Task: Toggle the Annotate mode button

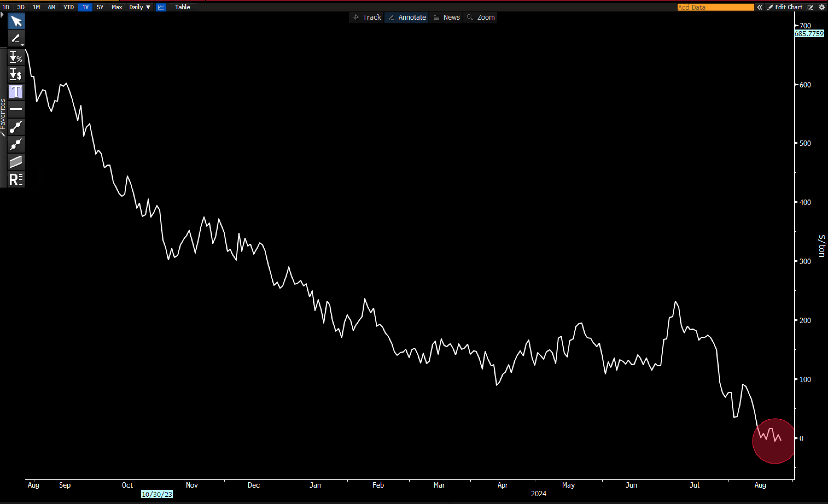Action: [407, 17]
